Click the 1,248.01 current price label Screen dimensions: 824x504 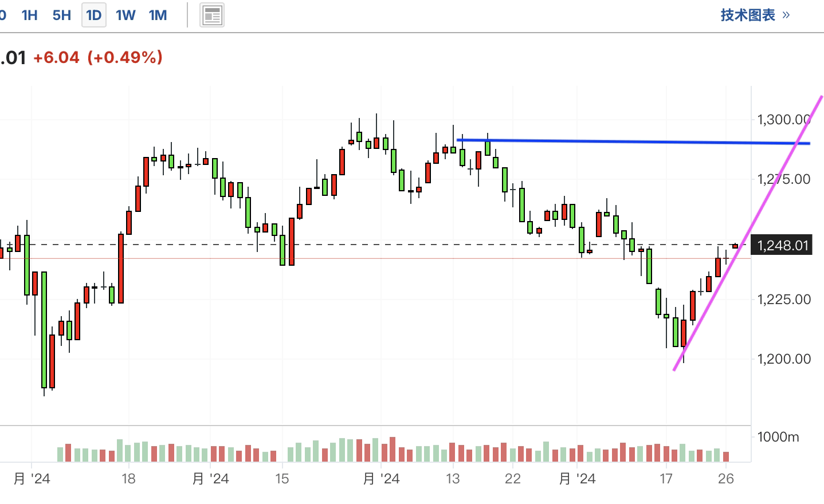point(782,246)
